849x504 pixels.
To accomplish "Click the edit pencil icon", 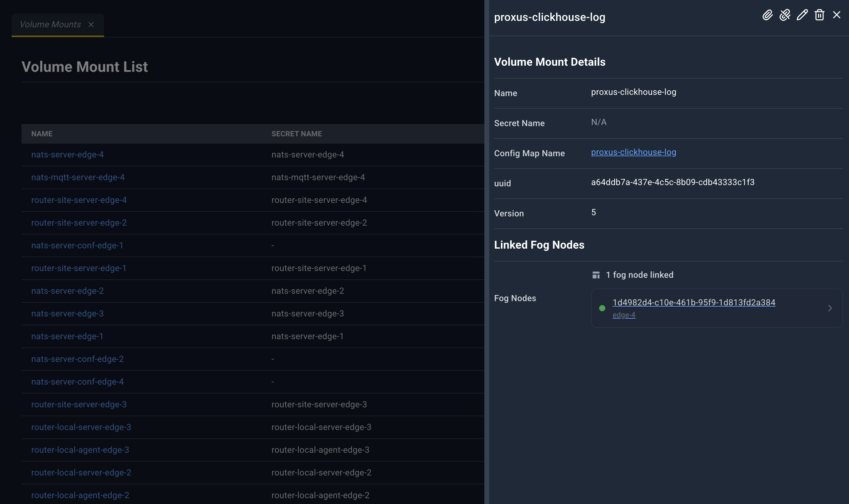I will pos(802,15).
